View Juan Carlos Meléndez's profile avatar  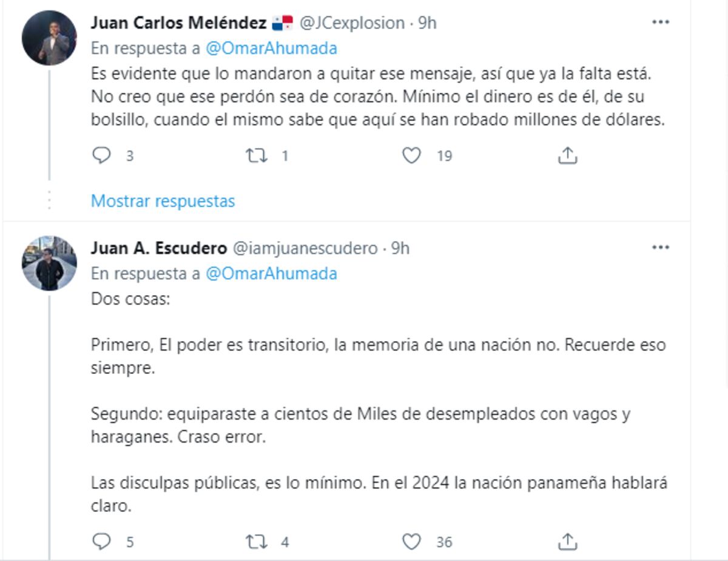click(49, 36)
